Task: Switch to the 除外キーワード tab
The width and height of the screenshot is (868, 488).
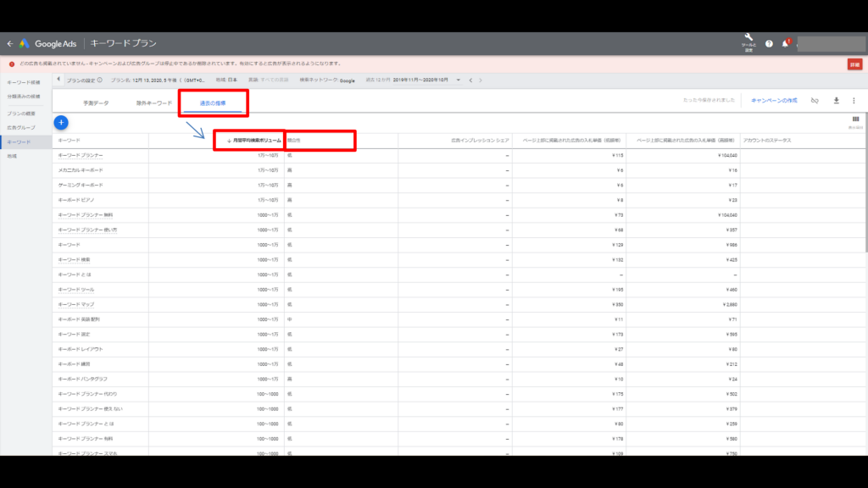Action: click(153, 103)
